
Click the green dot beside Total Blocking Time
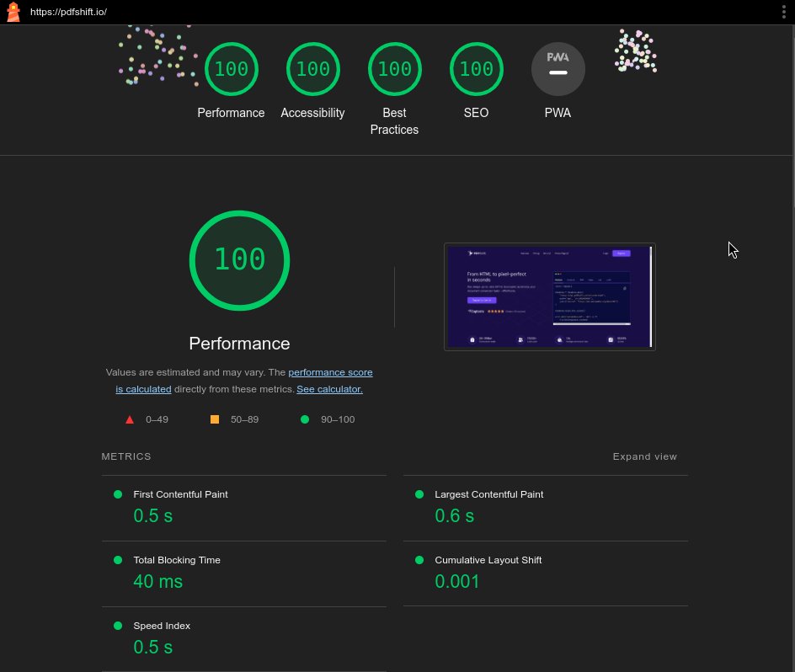click(118, 559)
